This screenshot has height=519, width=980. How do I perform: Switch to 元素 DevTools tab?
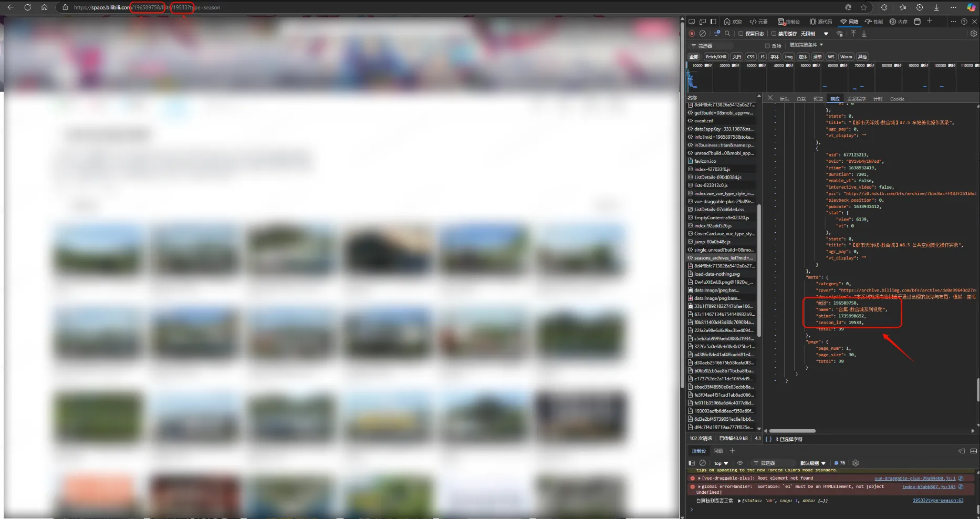(x=759, y=22)
